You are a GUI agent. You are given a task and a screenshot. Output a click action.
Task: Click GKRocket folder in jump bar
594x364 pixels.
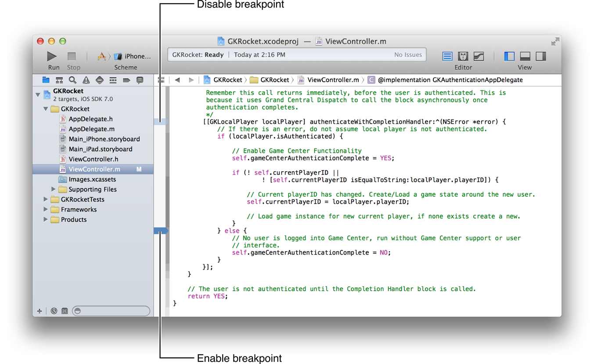(x=270, y=80)
